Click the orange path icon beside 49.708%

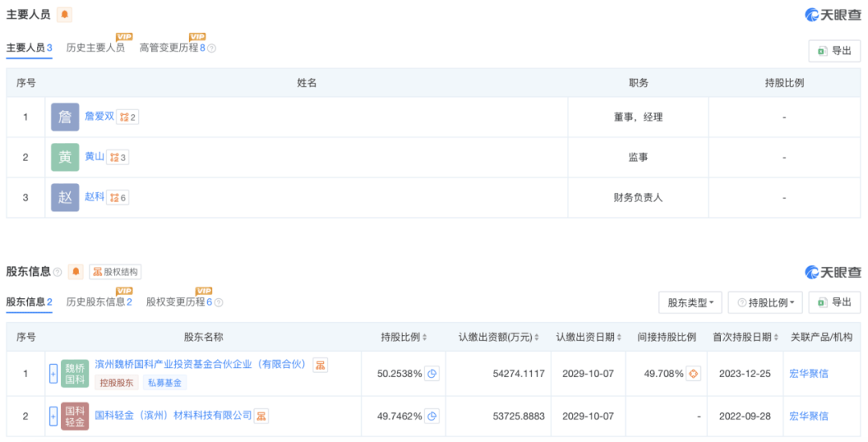pyautogui.click(x=694, y=374)
